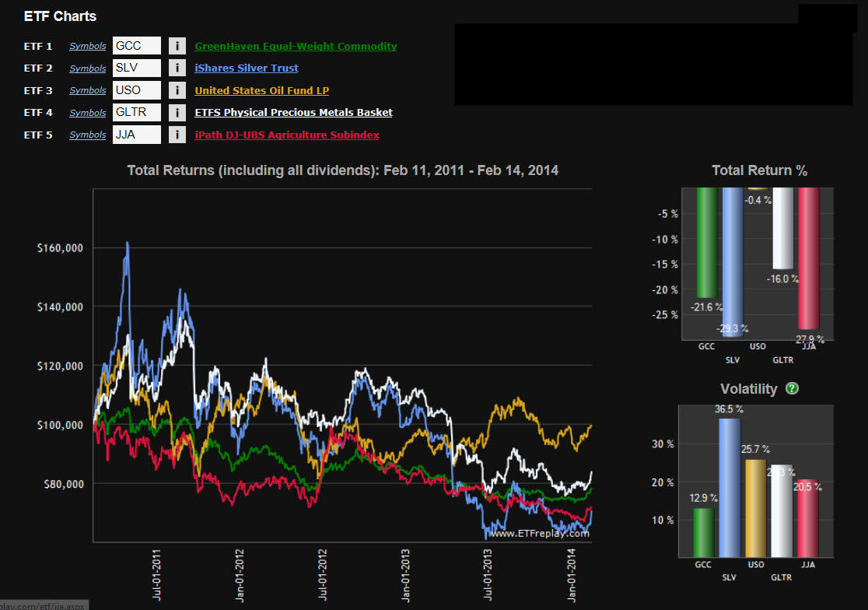The height and width of the screenshot is (610, 868).
Task: Select the USO symbol input box
Action: click(137, 90)
